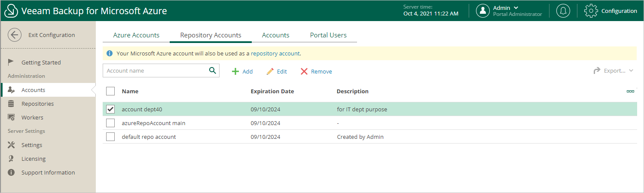Click the Export arrow icon
Screen dimensions: 644x193
pos(597,70)
